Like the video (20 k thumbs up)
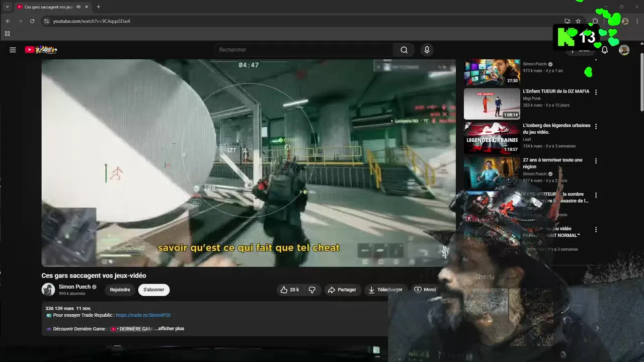The width and height of the screenshot is (644, 362). click(290, 290)
